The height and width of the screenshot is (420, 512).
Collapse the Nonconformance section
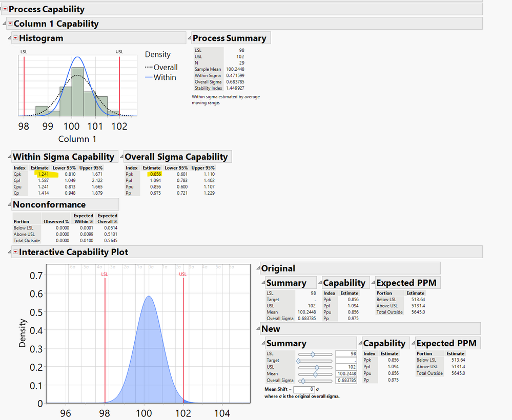9,204
